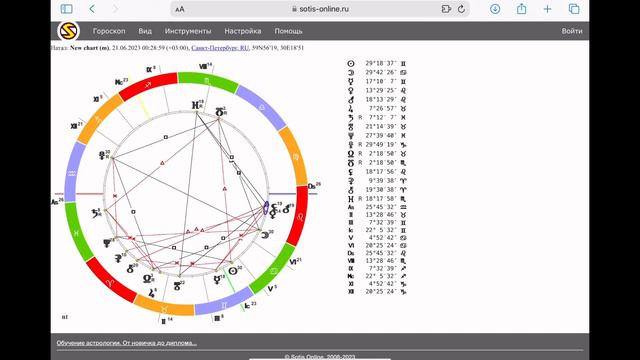This screenshot has width=640, height=360.
Task: Click the green Pisces segment on left side
Action: 78,233
